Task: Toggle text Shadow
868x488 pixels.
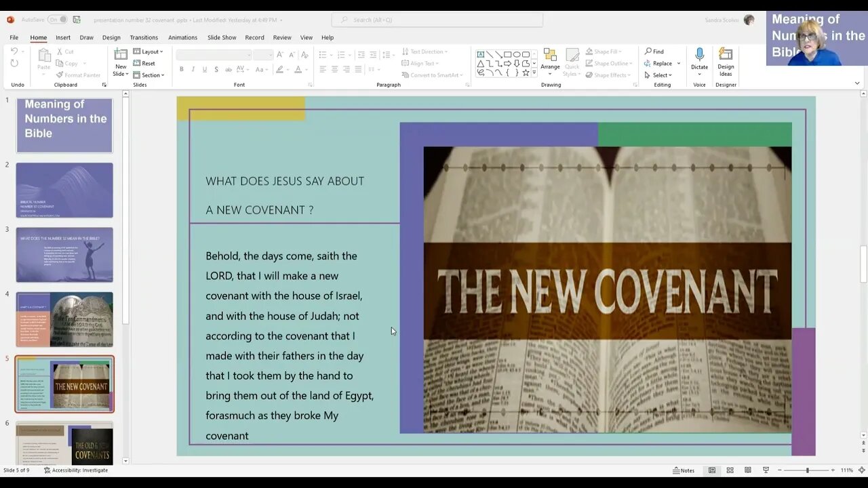Action: pos(216,69)
